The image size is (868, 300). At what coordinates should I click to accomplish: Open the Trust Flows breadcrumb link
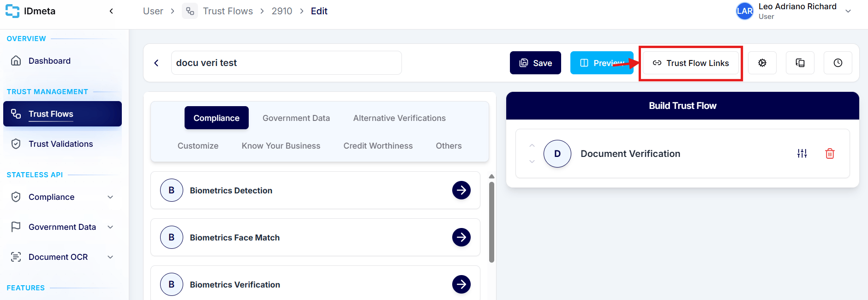click(228, 11)
